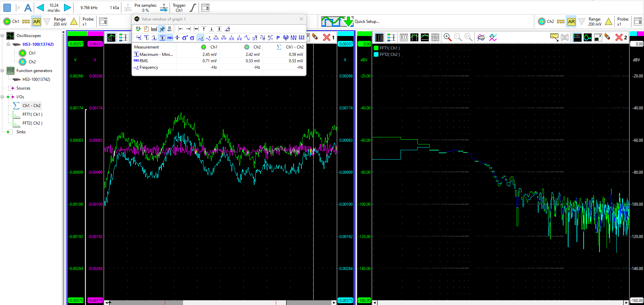The image size is (644, 305).
Task: Click the green FFT1( Ch1 ) legend swatch
Action: (x=376, y=48)
